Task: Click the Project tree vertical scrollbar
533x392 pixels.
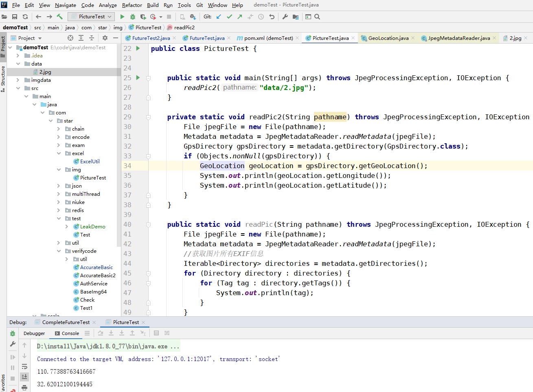Action: click(119, 145)
